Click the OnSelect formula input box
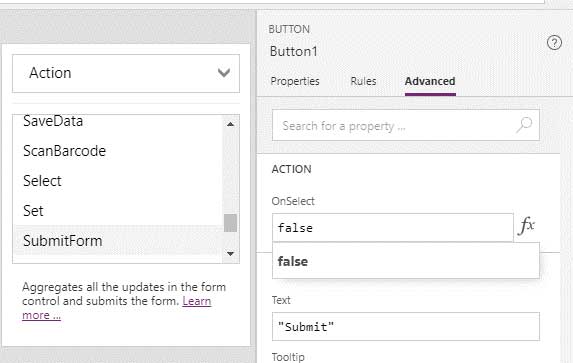Screen dimensions: 573x363 pos(392,228)
